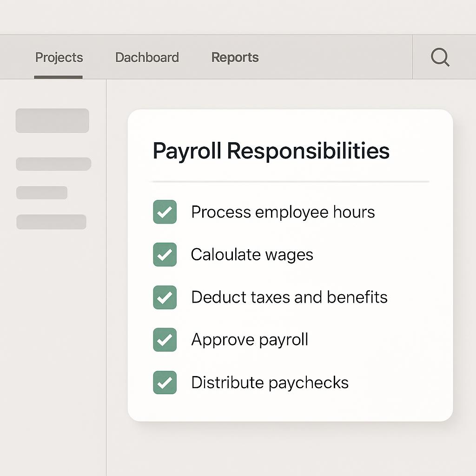476x476 pixels.
Task: Click the bottom sidebar placeholder bar
Action: coord(51,222)
